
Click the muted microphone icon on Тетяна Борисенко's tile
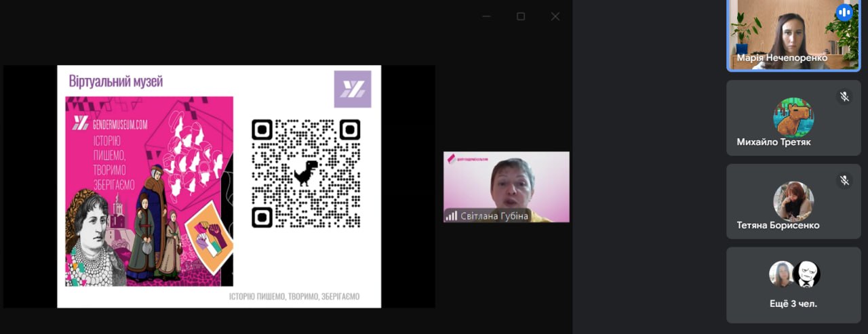click(x=844, y=180)
